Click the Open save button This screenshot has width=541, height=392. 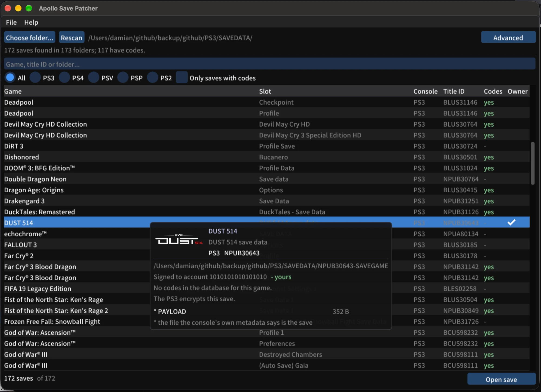pyautogui.click(x=501, y=379)
